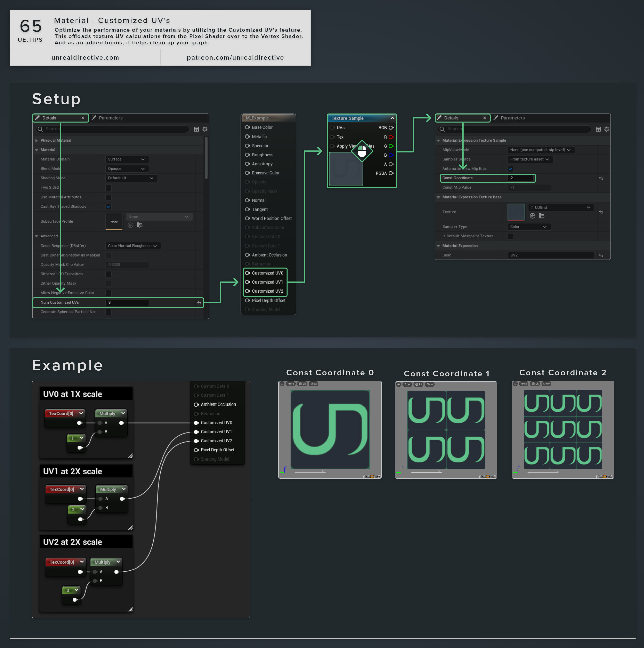The image size is (644, 648).
Task: Click the browse-to-asset icon next to the Texture thumbnail
Action: [x=541, y=216]
